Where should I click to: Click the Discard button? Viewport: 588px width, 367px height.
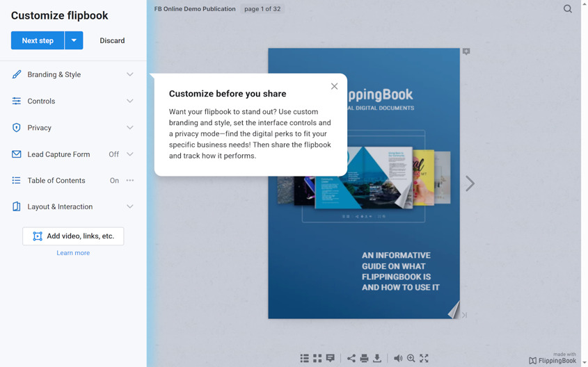coord(112,40)
